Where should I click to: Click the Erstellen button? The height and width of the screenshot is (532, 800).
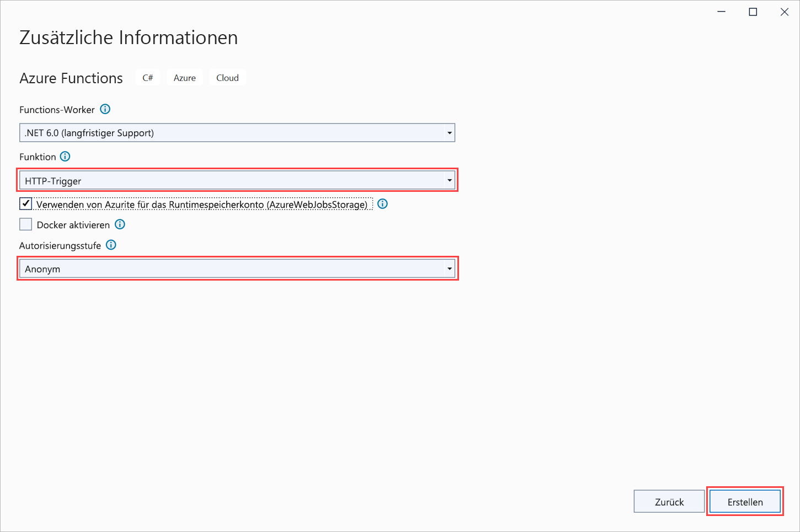(x=745, y=502)
